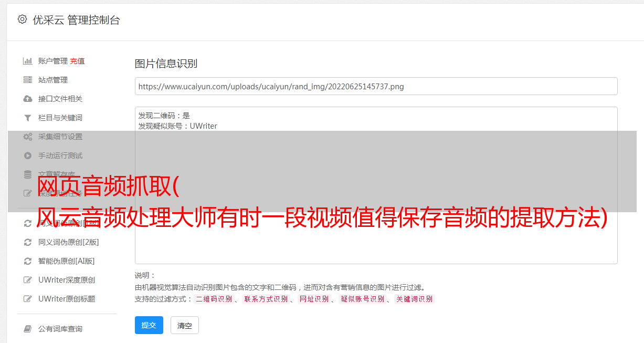Click the edit icon for UWriter原创标题
The width and height of the screenshot is (644, 343).
click(28, 299)
